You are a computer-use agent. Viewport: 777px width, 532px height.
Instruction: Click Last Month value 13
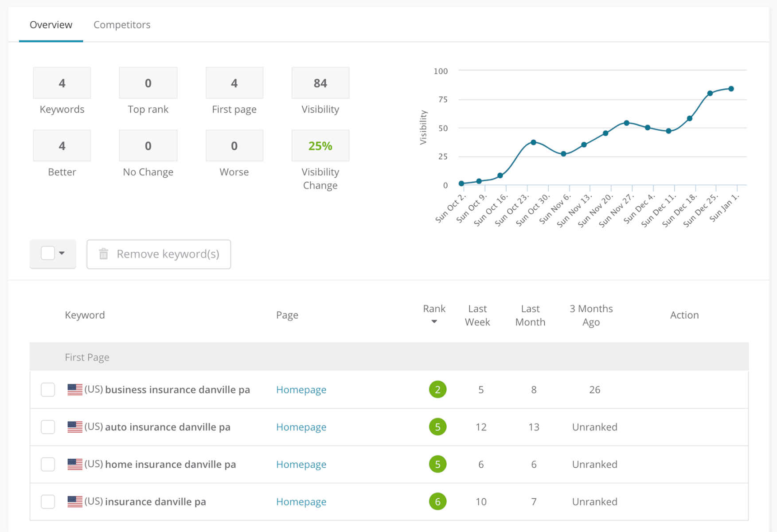click(534, 427)
